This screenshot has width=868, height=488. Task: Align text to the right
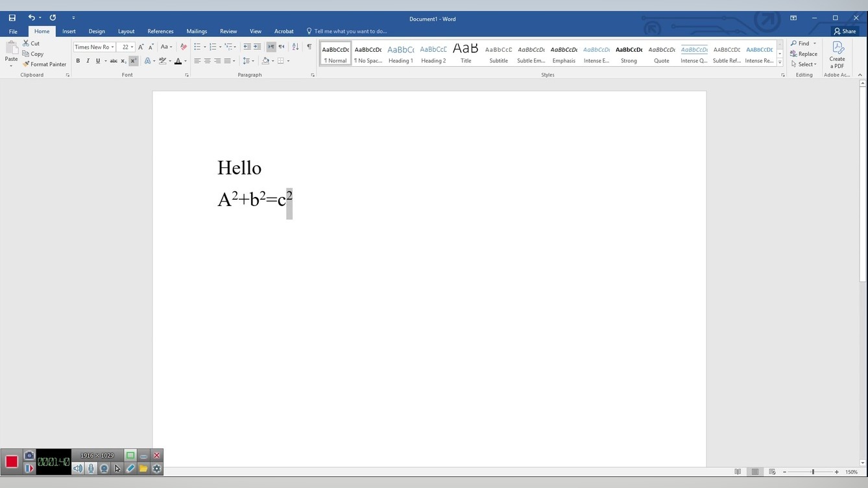pyautogui.click(x=217, y=61)
